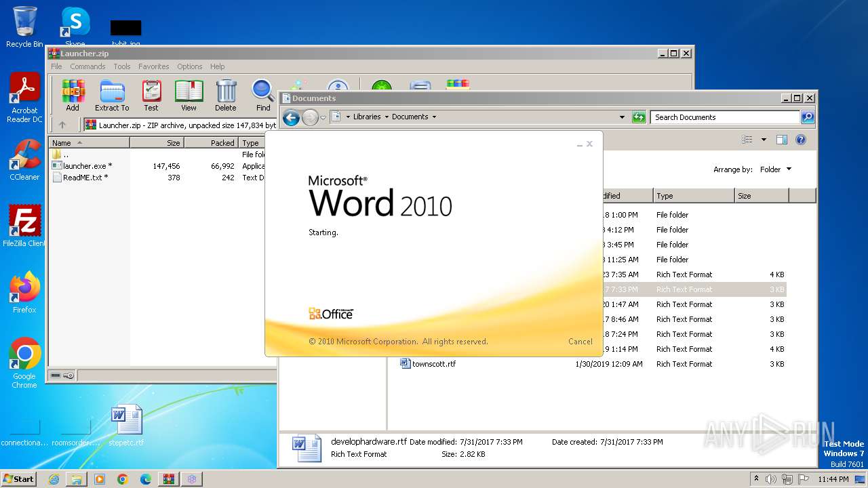
Task: Sort Documents by Size column header
Action: pos(762,196)
